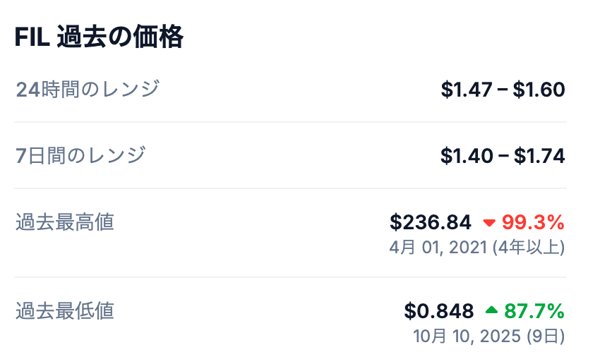Click the 24-hour high value $1.60
The width and height of the screenshot is (600, 364).
539,90
